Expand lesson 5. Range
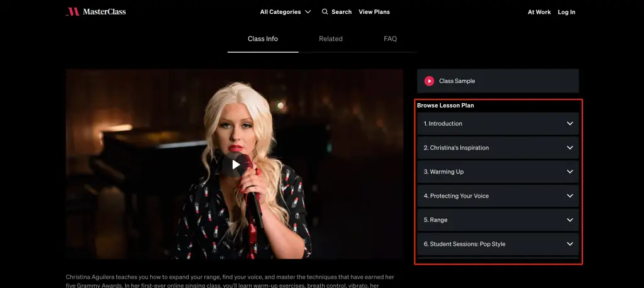The width and height of the screenshot is (644, 288). pos(498,220)
